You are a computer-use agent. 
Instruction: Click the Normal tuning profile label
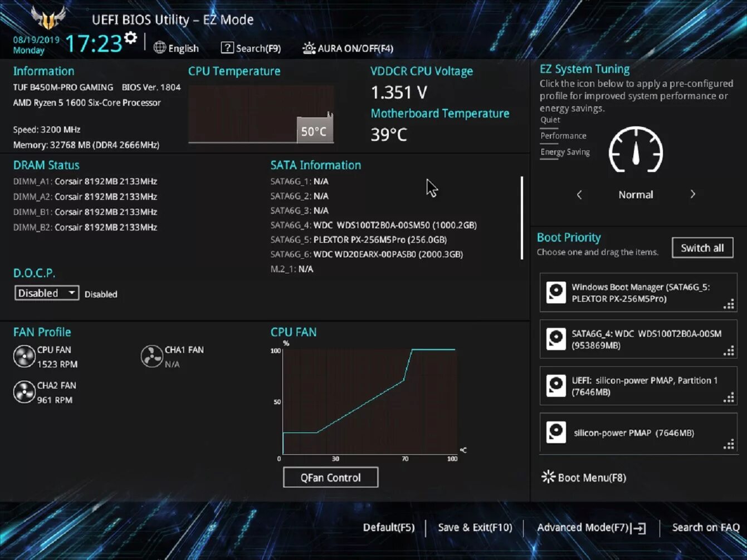click(636, 195)
